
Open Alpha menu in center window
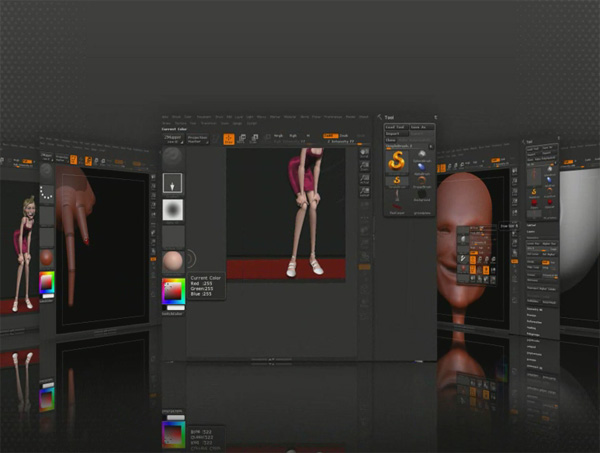click(x=165, y=117)
